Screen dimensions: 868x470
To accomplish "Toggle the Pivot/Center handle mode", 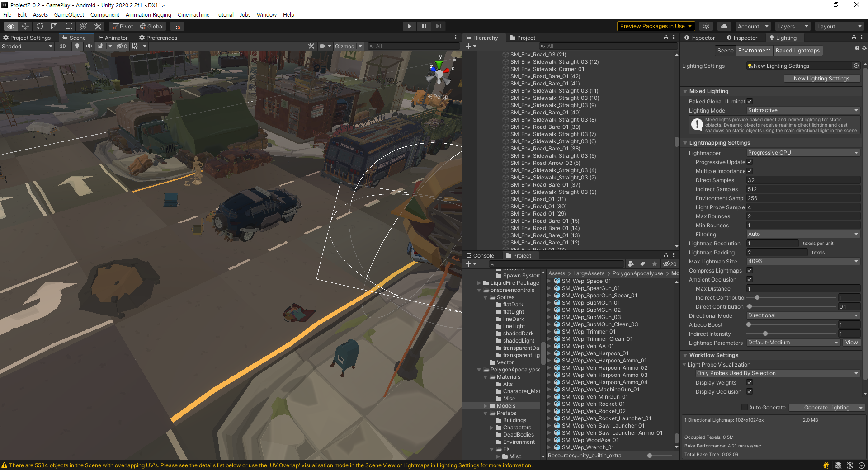I will click(x=123, y=26).
